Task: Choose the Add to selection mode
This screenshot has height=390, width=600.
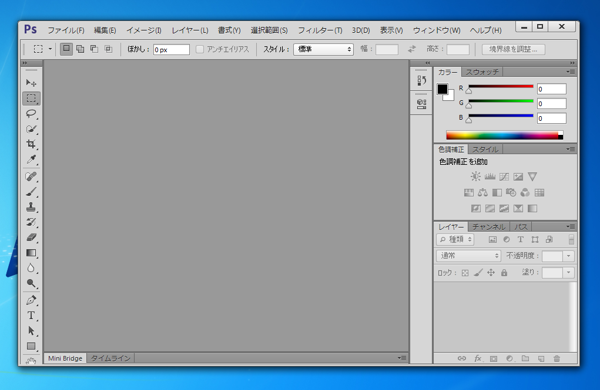Action: click(x=80, y=49)
